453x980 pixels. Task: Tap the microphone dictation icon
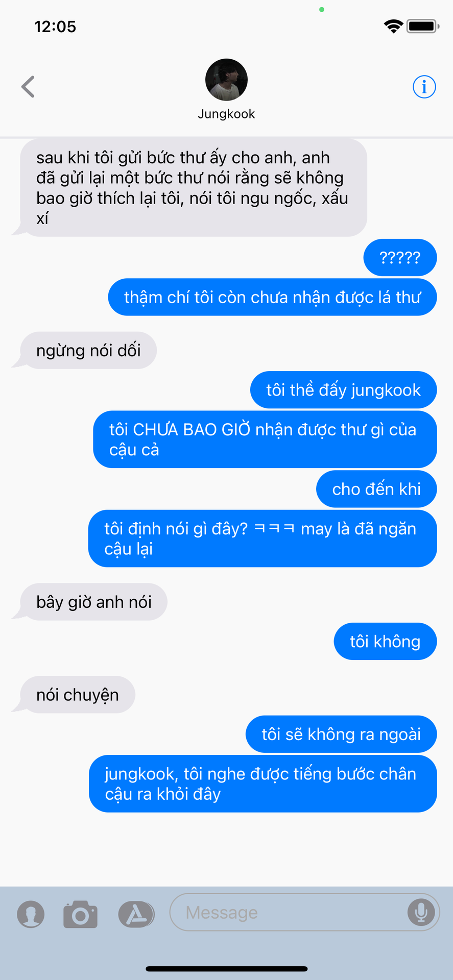tap(421, 912)
